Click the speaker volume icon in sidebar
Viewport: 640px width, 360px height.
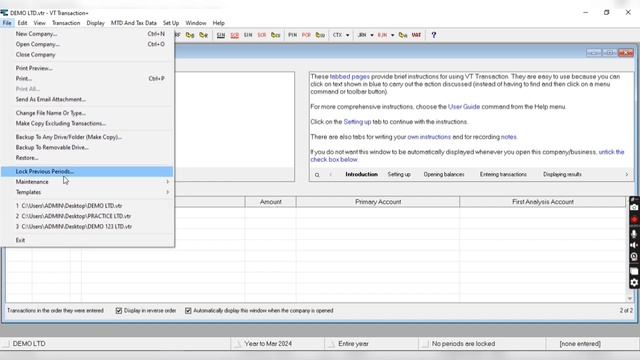[x=634, y=245]
